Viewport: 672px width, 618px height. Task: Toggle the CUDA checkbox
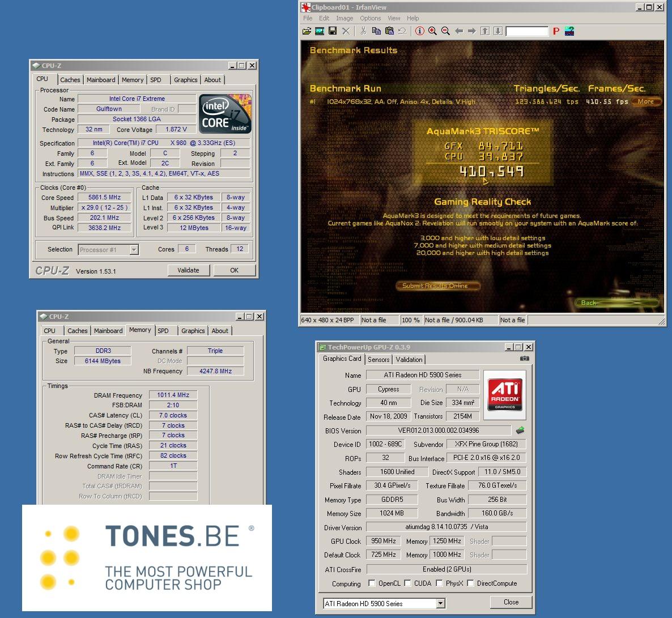(x=407, y=583)
